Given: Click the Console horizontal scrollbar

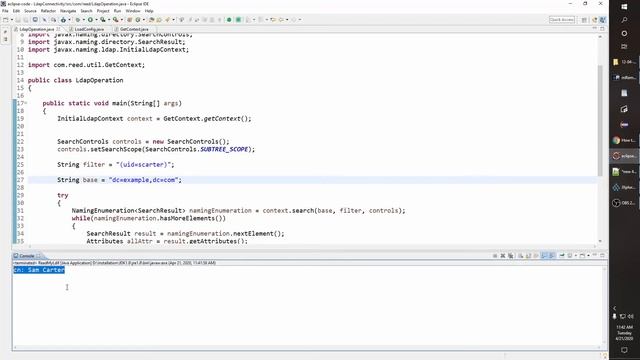Looking at the screenshot, I should point(308,347).
